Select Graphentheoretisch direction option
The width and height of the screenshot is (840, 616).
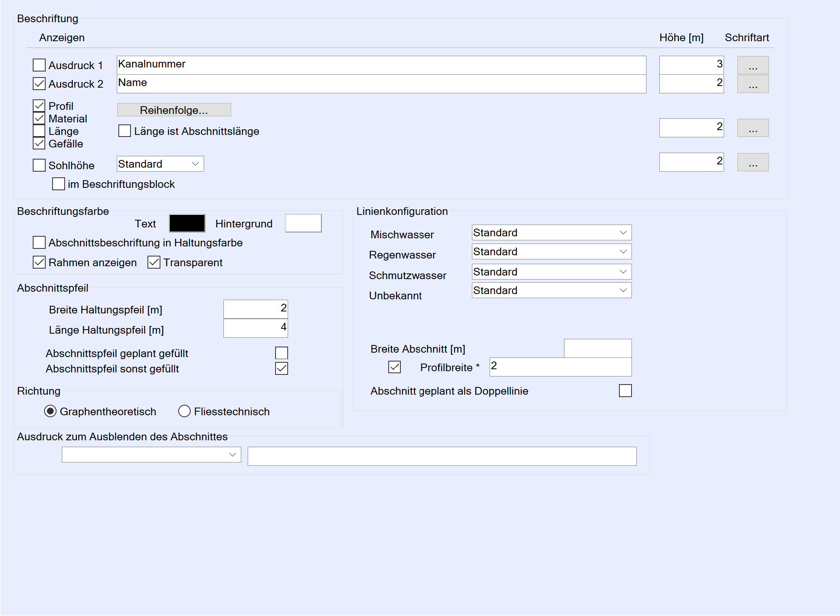[50, 411]
